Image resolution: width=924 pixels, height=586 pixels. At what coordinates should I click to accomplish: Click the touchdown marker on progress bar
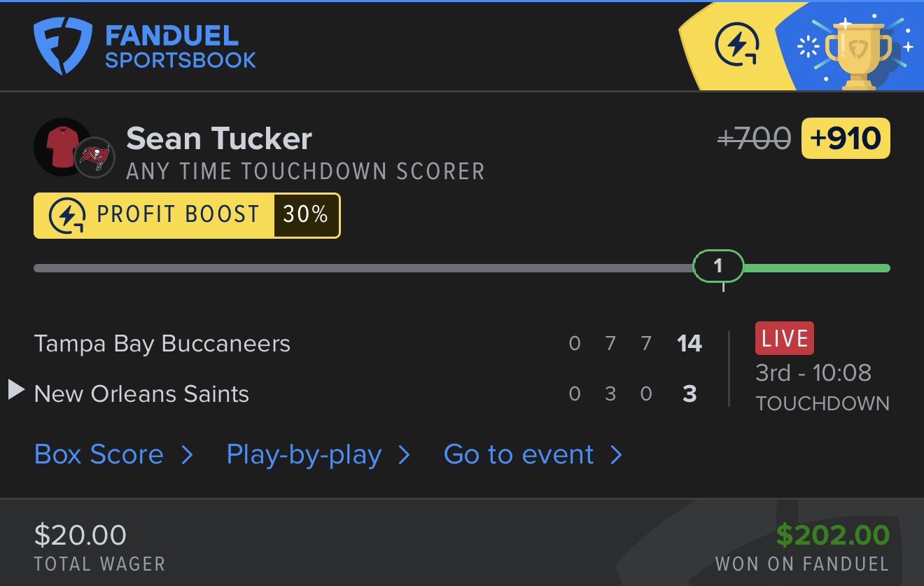[x=718, y=267]
